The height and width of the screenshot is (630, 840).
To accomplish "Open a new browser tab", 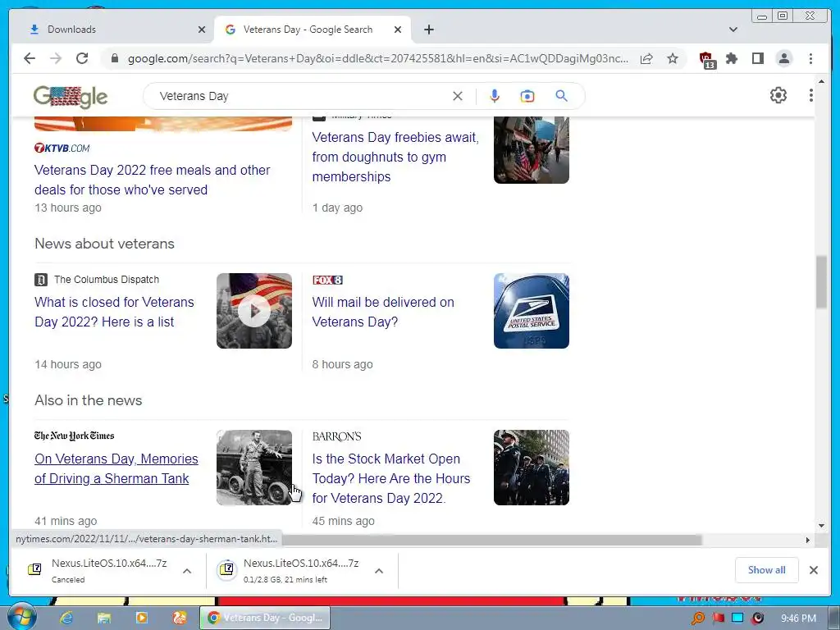I will tap(428, 30).
